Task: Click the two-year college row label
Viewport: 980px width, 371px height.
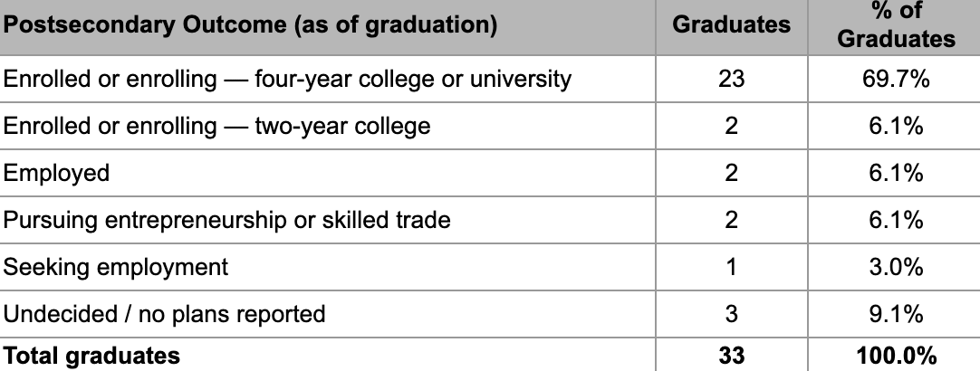Action: (x=328, y=126)
